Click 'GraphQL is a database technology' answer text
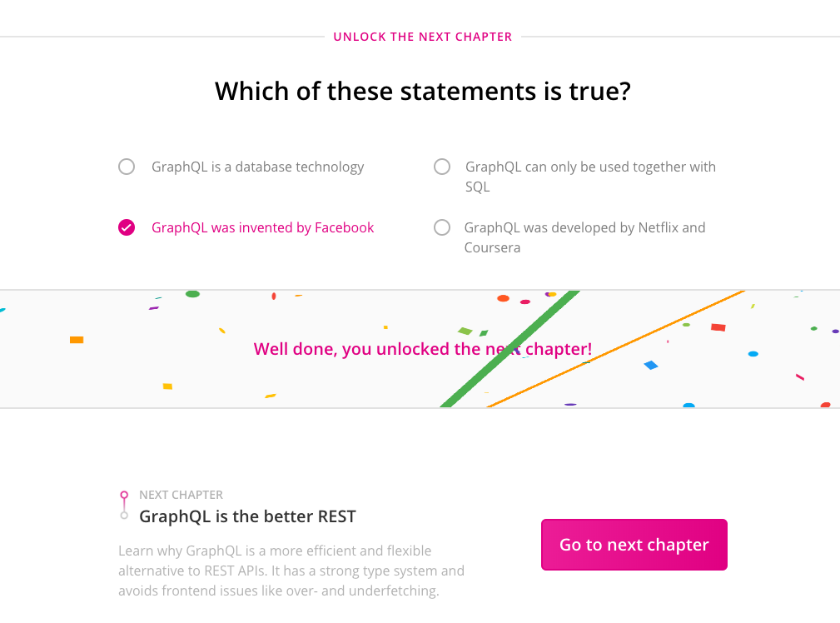The image size is (840, 623). coord(258,167)
